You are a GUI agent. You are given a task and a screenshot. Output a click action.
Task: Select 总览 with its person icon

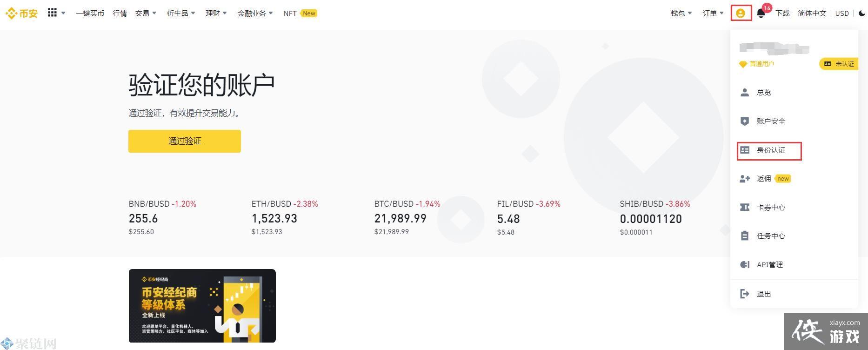[x=763, y=92]
